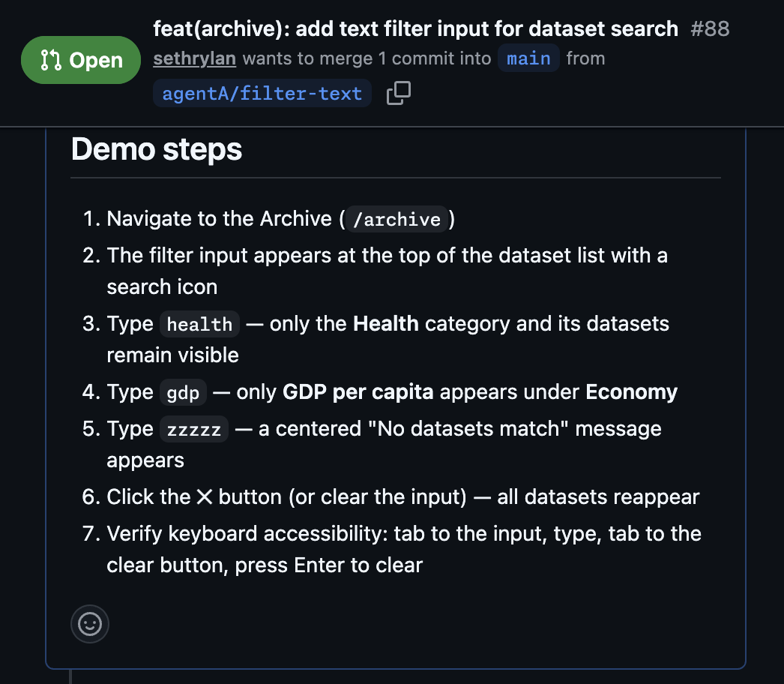Viewport: 784px width, 684px height.
Task: Select the /archive inline code snippet
Action: click(x=396, y=219)
